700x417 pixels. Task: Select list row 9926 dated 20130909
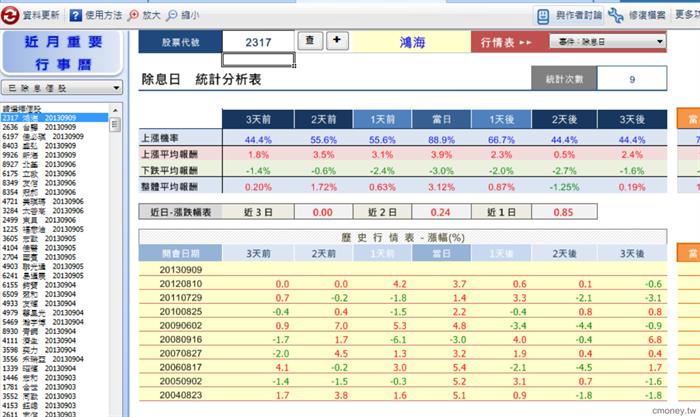pyautogui.click(x=54, y=155)
